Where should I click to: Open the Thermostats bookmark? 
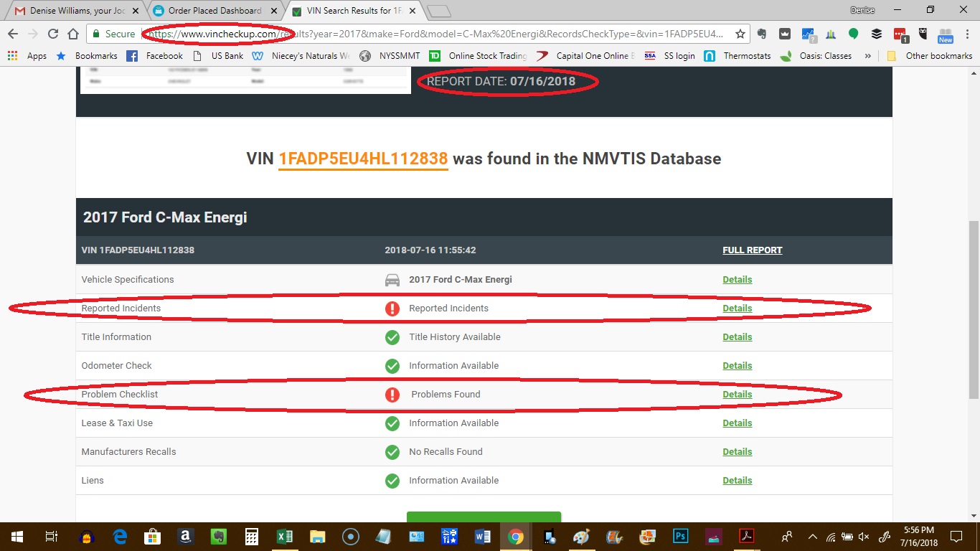[737, 55]
